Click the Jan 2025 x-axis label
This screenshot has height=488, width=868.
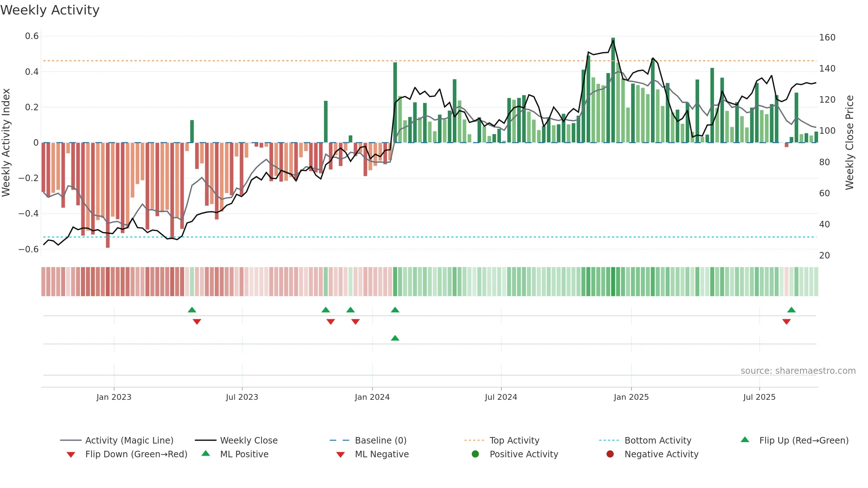point(631,397)
